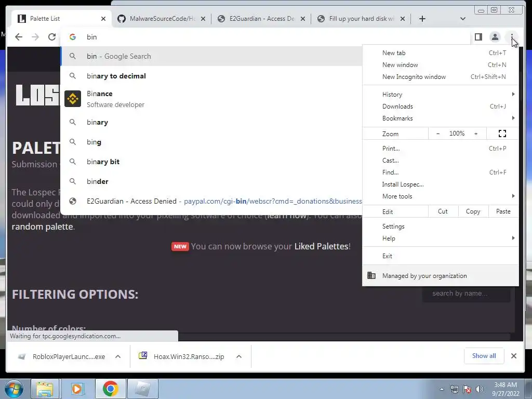Choose Find... from the menu
532x399 pixels.
(x=441, y=172)
